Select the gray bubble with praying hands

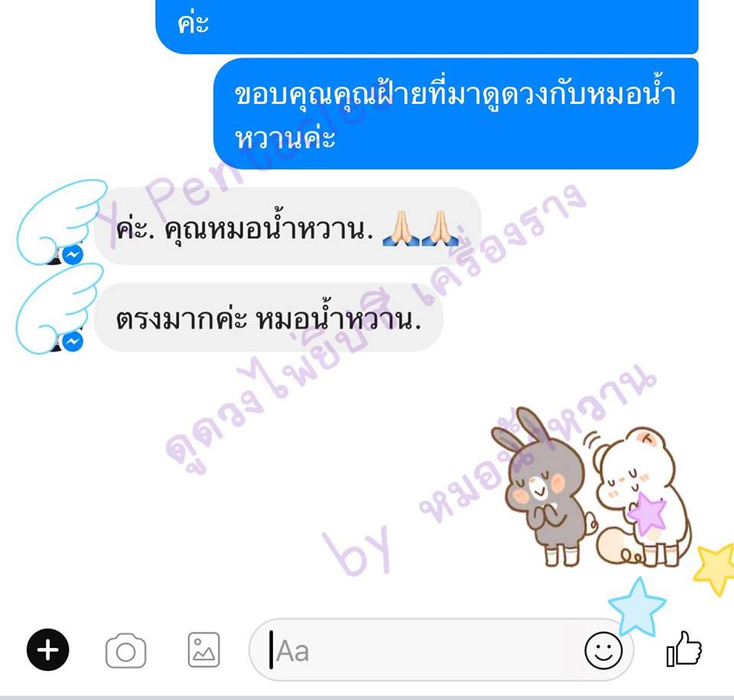point(288,226)
